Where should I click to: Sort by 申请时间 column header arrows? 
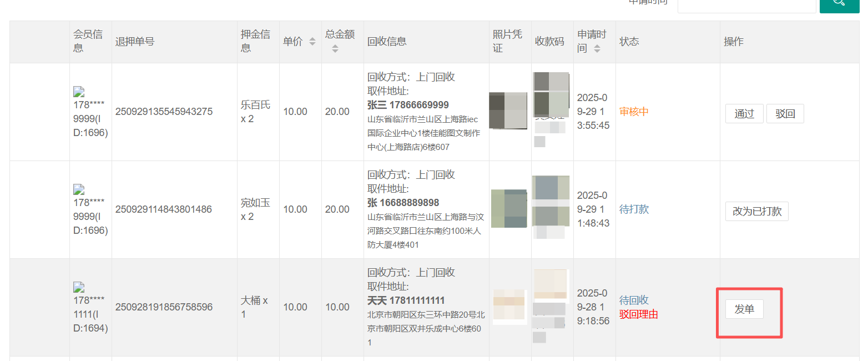(597, 49)
